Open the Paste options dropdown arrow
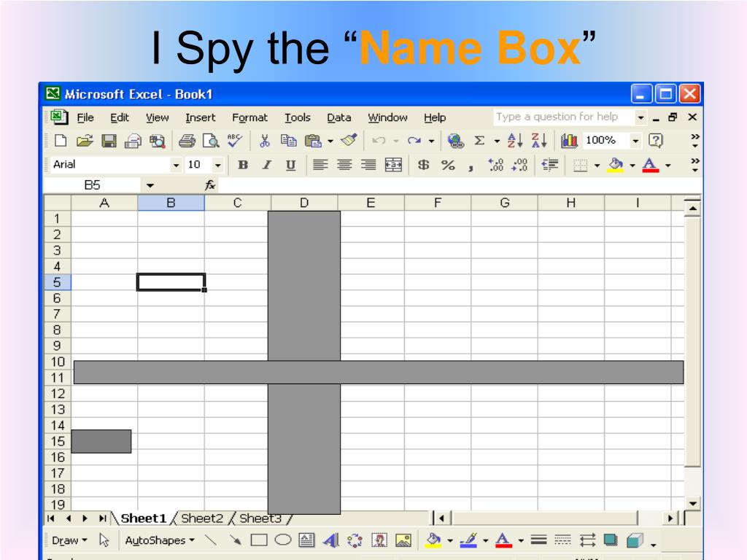Image resolution: width=747 pixels, height=560 pixels. point(330,141)
